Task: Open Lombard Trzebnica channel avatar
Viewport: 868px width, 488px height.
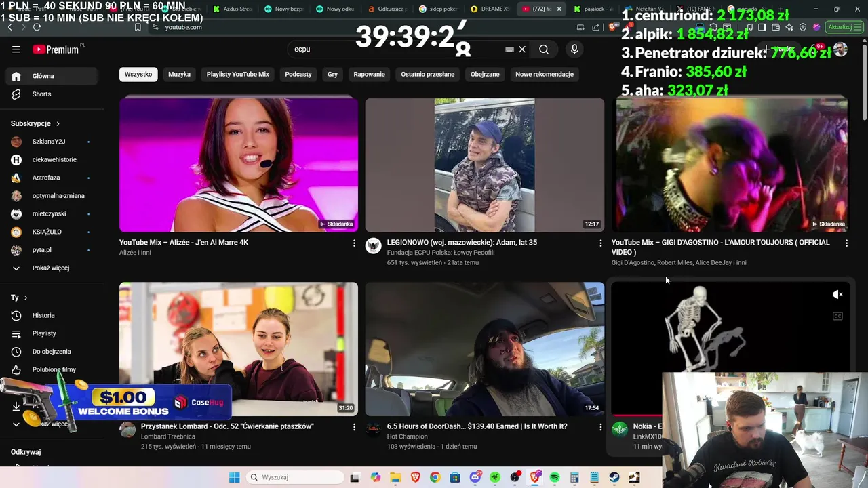Action: tap(127, 429)
